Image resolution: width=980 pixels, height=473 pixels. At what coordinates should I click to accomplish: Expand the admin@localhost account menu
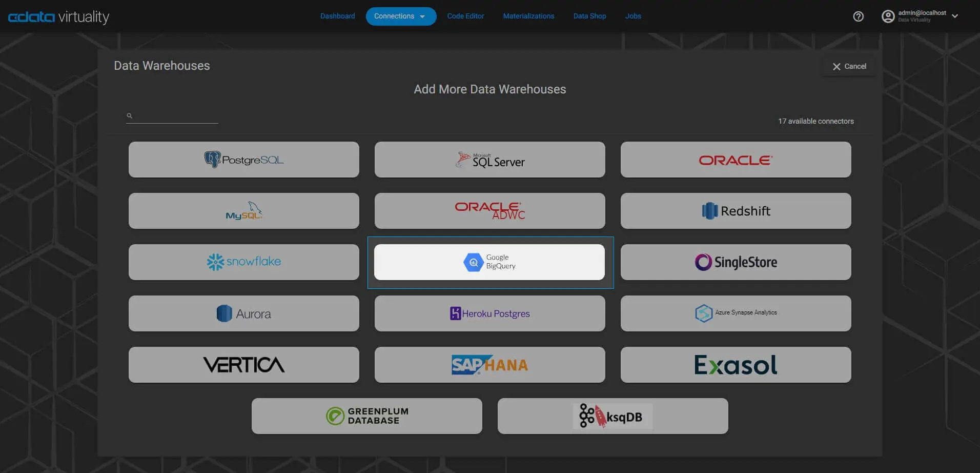955,16
